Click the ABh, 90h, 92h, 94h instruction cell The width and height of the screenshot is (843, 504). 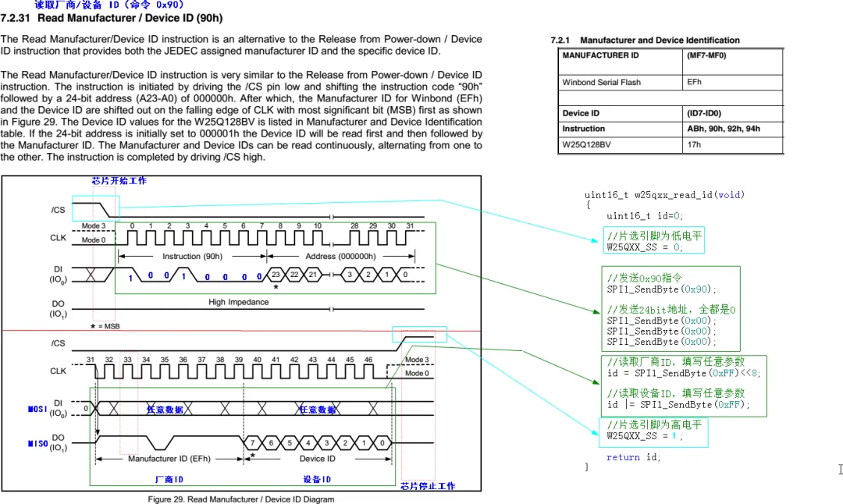[x=723, y=129]
